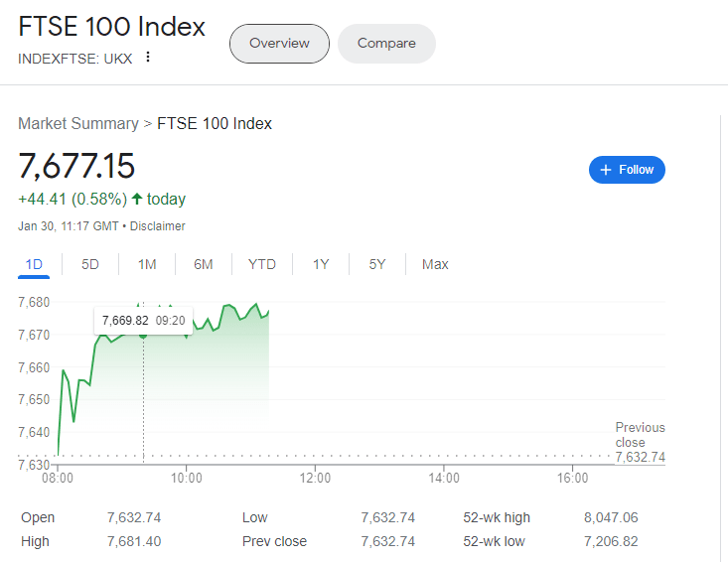Switch to the Compare tab
This screenshot has width=728, height=562.
pyautogui.click(x=386, y=44)
